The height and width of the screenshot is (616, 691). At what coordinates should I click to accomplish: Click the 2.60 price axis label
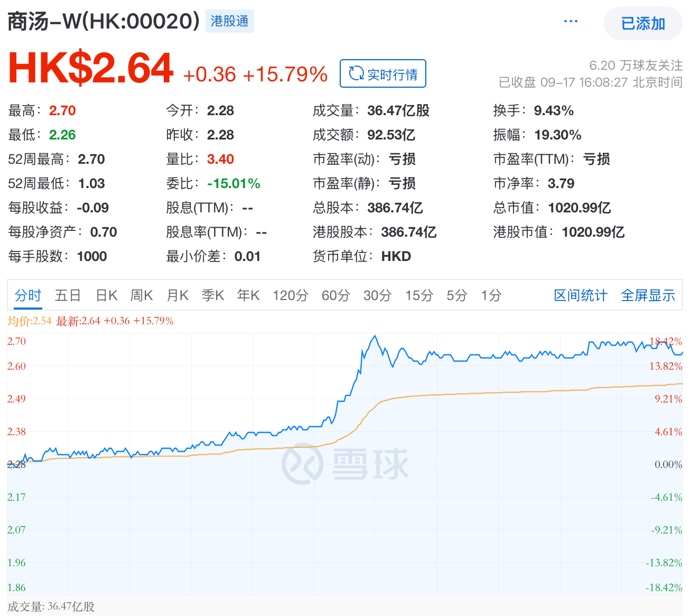16,366
